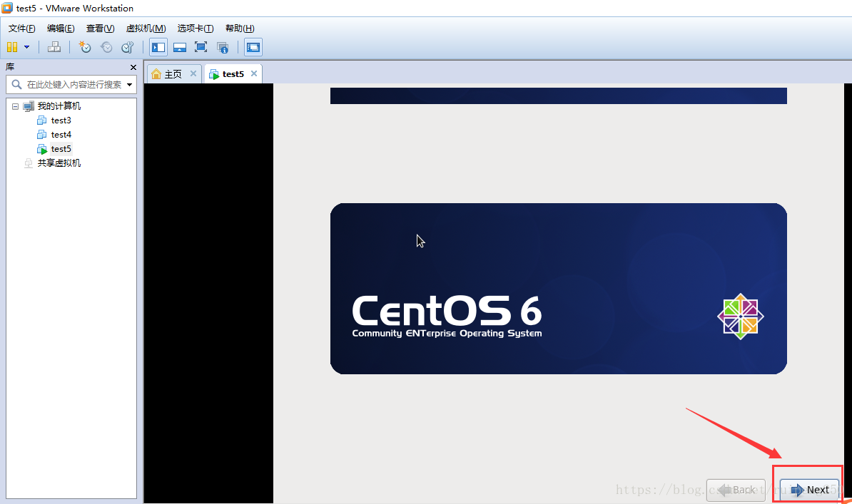The image size is (852, 504).
Task: Open the snapshot manager wrench icon
Action: click(x=128, y=47)
